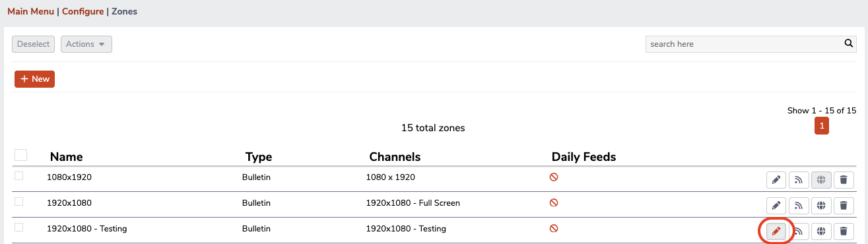Delete the 1080x1920 zone with trash icon
The height and width of the screenshot is (244, 868).
pos(843,179)
